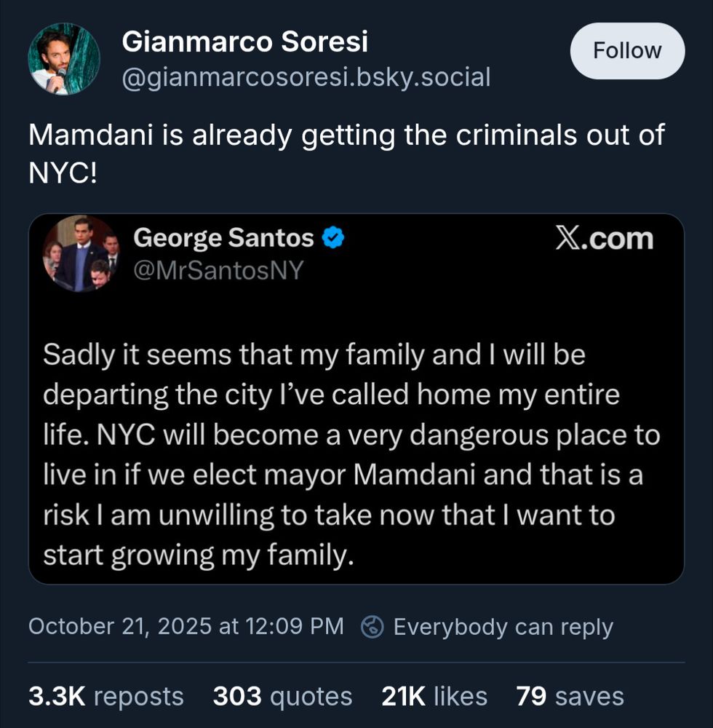The height and width of the screenshot is (728, 713).
Task: Click the Follow button
Action: pyautogui.click(x=627, y=51)
